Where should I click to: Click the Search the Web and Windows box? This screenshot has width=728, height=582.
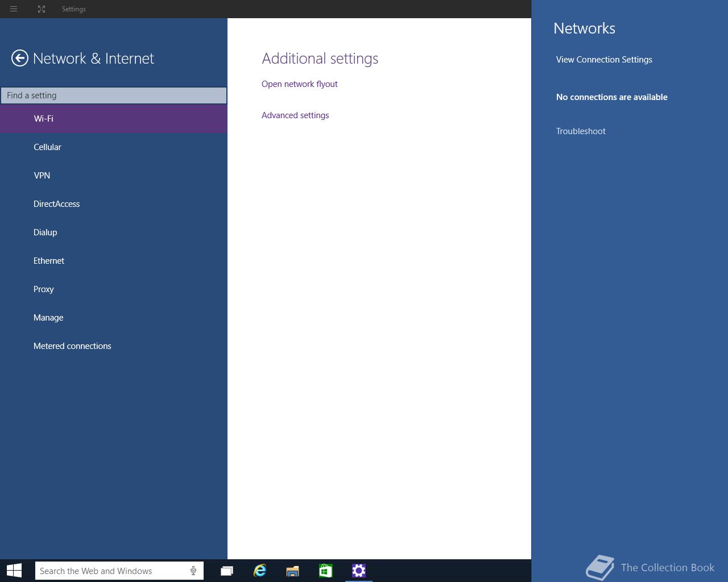point(119,571)
